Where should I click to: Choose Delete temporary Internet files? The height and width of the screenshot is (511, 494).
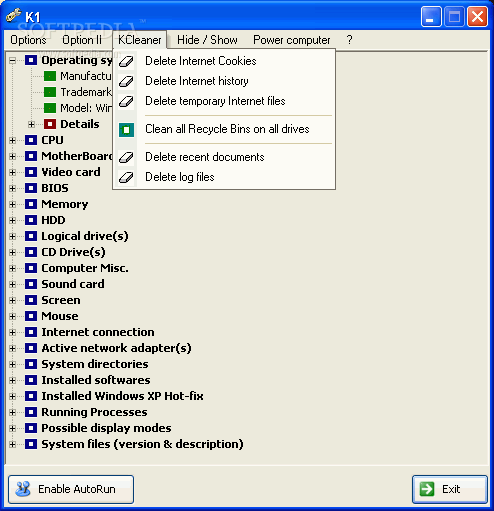point(224,101)
